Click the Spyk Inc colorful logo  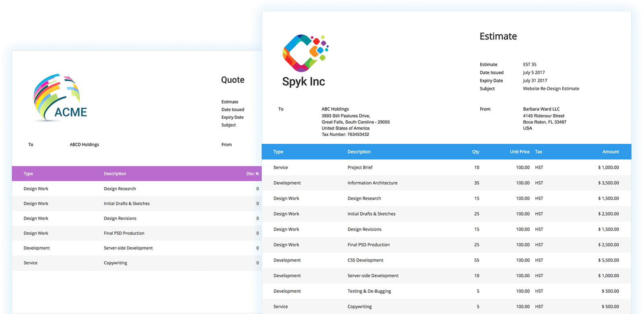[305, 53]
